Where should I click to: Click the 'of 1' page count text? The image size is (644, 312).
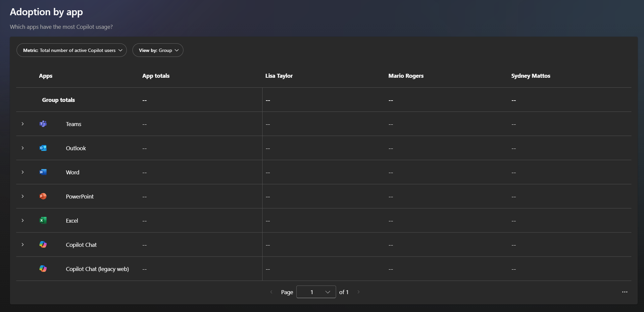344,292
